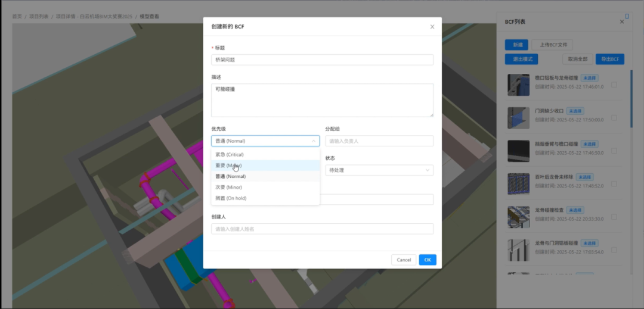Focus the 分配给 assignee input field

click(x=379, y=141)
